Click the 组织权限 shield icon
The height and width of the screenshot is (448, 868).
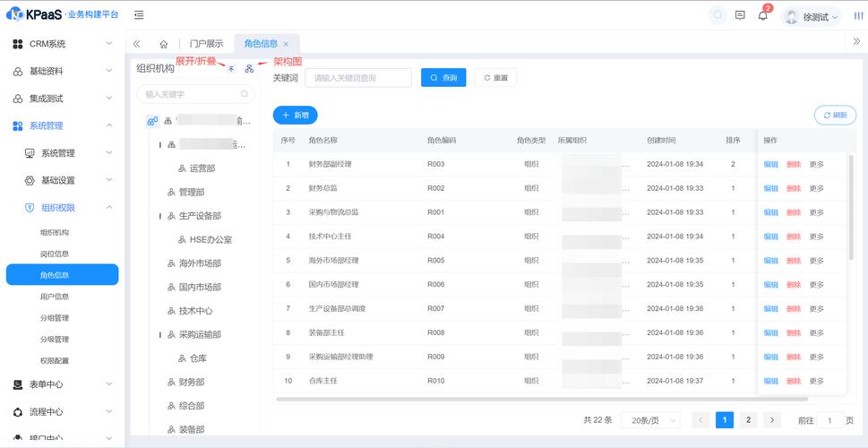tap(30, 208)
